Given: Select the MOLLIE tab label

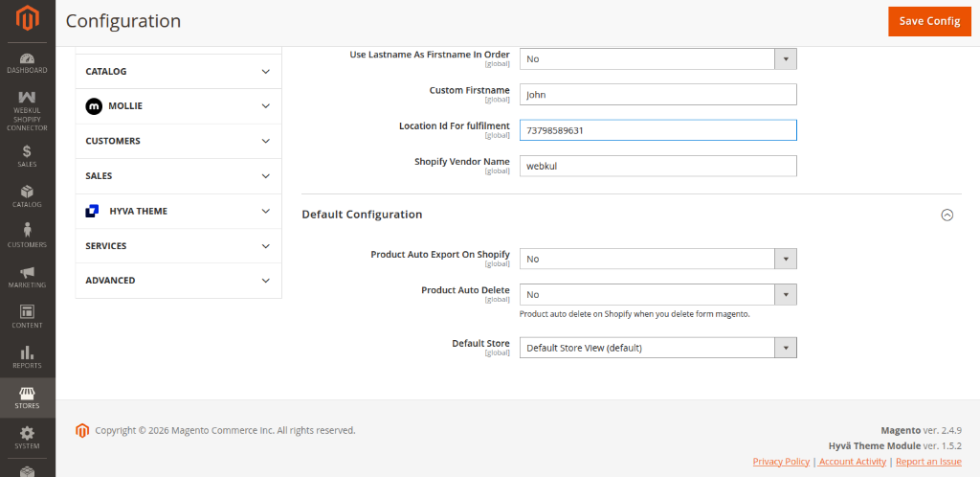Looking at the screenshot, I should [x=125, y=106].
